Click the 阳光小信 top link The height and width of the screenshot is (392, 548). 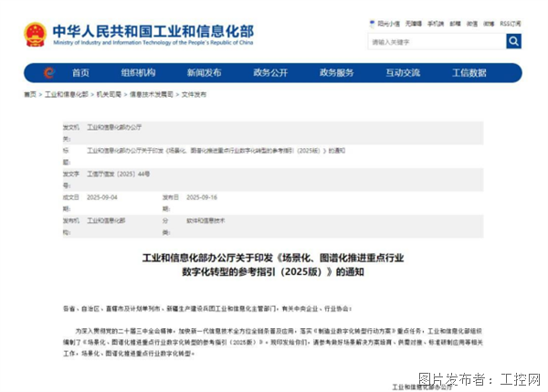[389, 24]
